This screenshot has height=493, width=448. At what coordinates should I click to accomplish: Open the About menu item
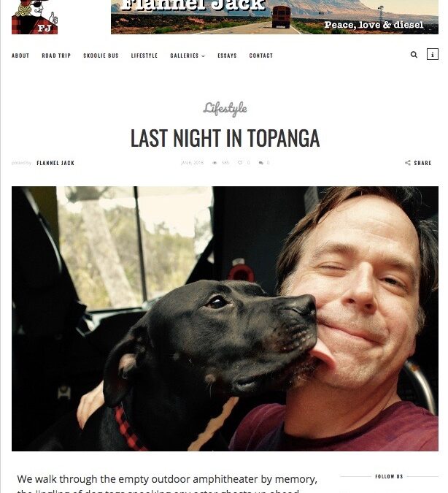[x=20, y=56]
